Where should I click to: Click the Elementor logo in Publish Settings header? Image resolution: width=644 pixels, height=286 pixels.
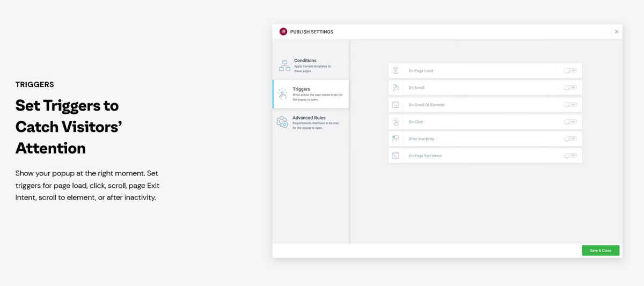(283, 32)
